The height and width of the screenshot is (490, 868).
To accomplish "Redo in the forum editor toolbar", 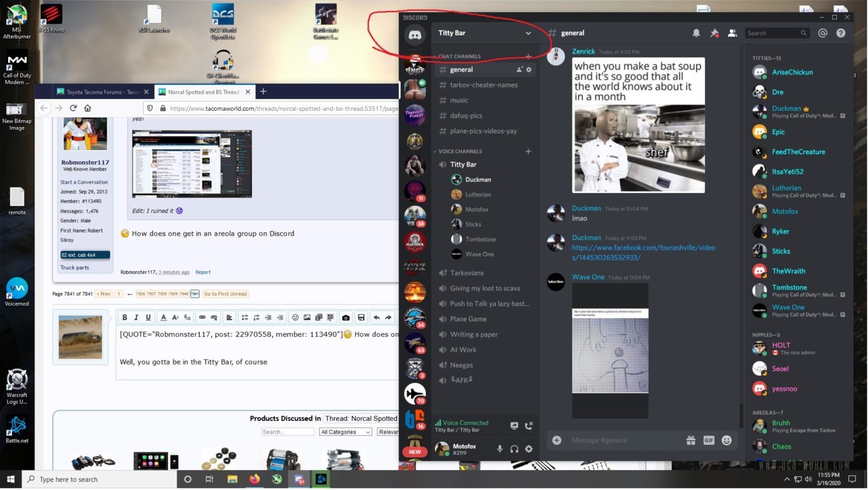I will [x=388, y=317].
